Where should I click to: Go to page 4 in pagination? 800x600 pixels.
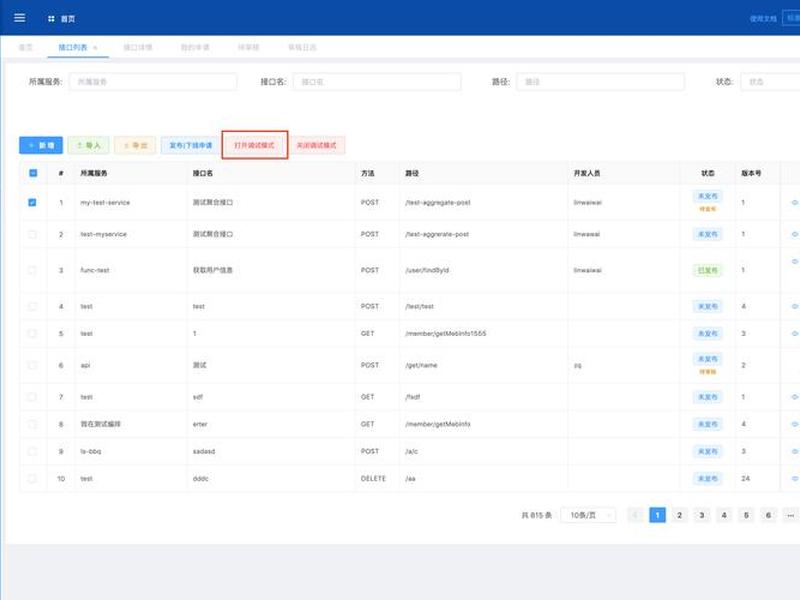(x=724, y=515)
